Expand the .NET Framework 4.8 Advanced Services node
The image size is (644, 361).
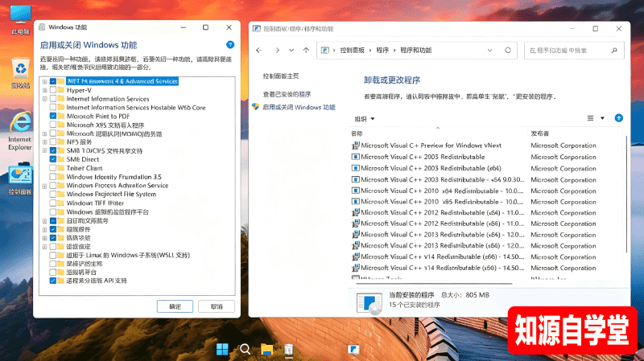45,81
